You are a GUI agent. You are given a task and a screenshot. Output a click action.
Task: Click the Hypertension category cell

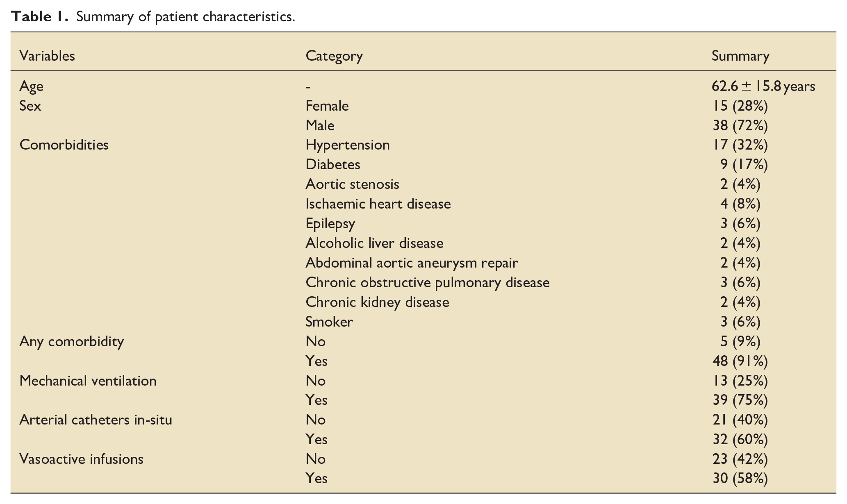point(348,145)
